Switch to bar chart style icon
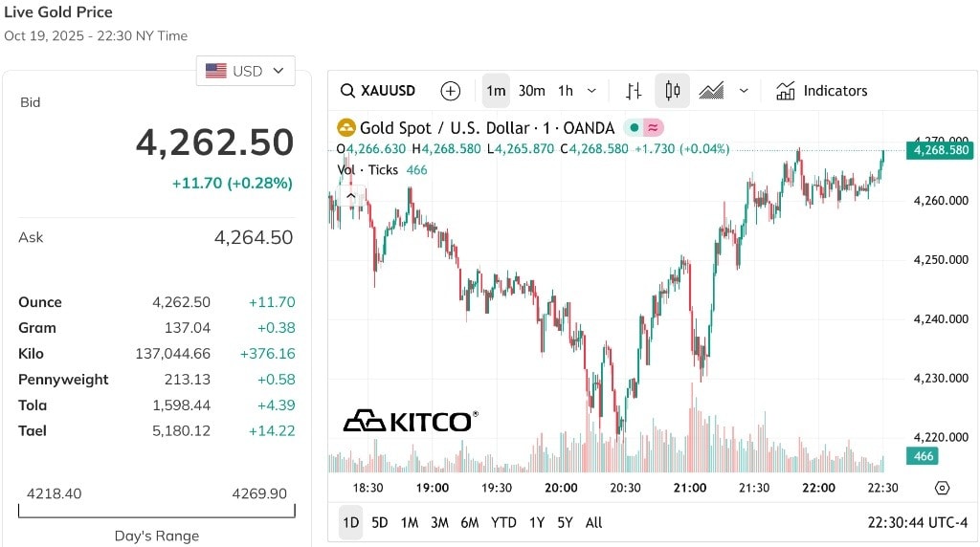The height and width of the screenshot is (547, 980). point(634,91)
